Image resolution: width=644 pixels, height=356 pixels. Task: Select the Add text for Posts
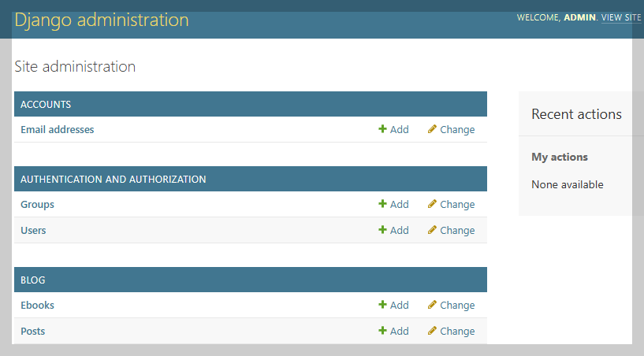tap(399, 332)
